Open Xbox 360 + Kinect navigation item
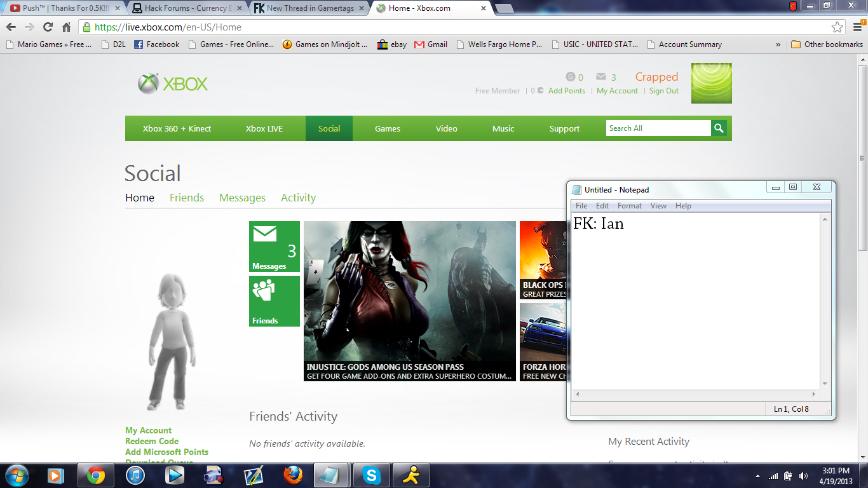The height and width of the screenshot is (488, 868). (177, 128)
